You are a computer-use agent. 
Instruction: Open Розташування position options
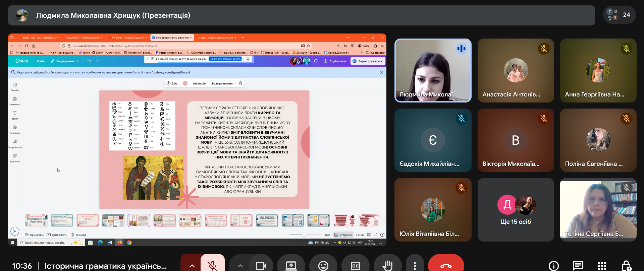point(222,83)
